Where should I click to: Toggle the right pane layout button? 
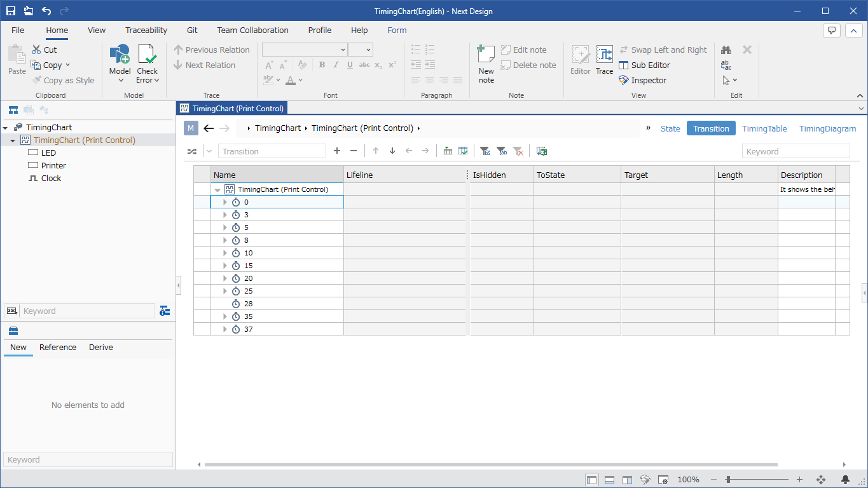coord(627,480)
